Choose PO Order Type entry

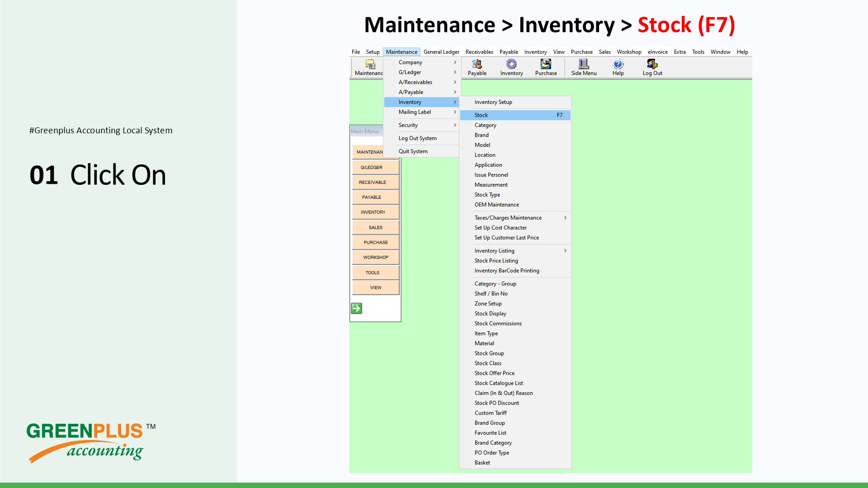coord(515,453)
